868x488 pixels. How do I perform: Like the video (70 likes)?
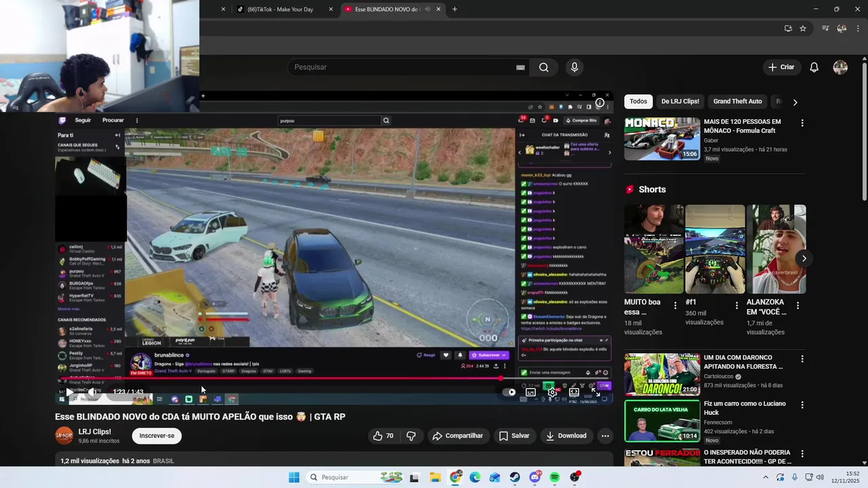tap(383, 436)
